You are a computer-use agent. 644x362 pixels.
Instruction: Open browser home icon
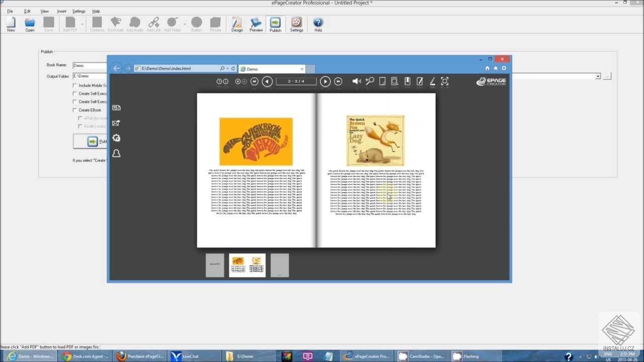coord(487,68)
